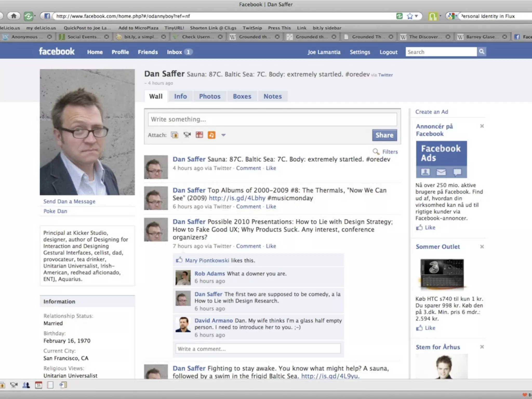Open the Info tab
Image resolution: width=532 pixels, height=399 pixels.
(180, 96)
